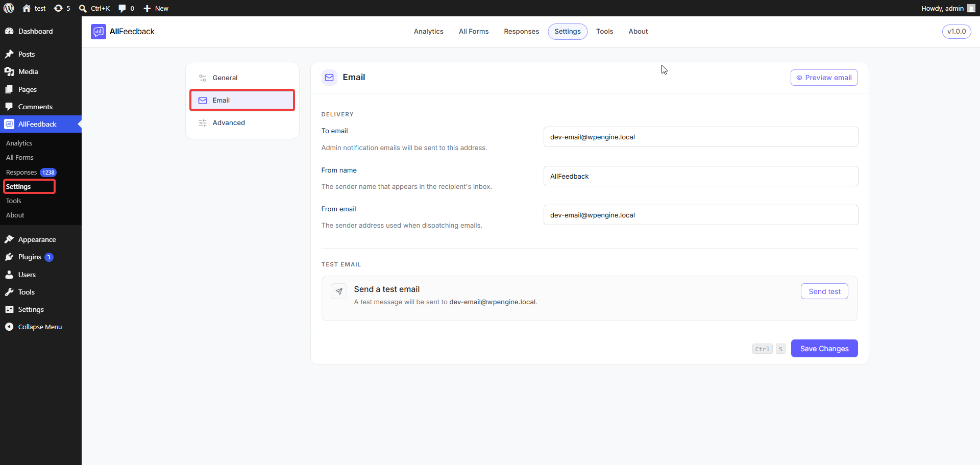This screenshot has height=465, width=980.
Task: Click the 'Send a test email' heading
Action: [387, 289]
